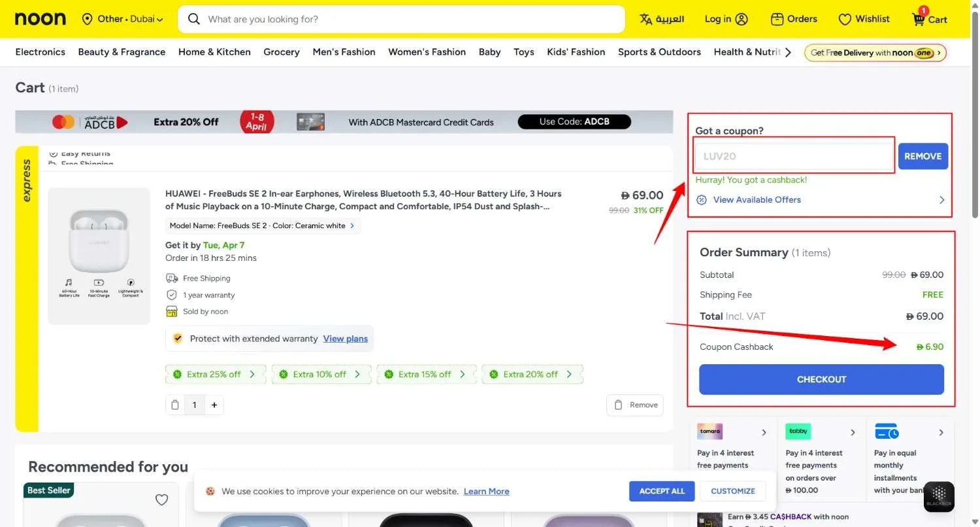Open the location pin selector
980x527 pixels.
point(88,19)
